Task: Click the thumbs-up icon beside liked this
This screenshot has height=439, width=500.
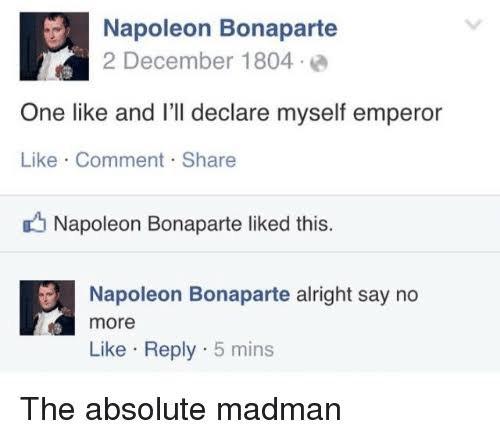Action: (34, 222)
